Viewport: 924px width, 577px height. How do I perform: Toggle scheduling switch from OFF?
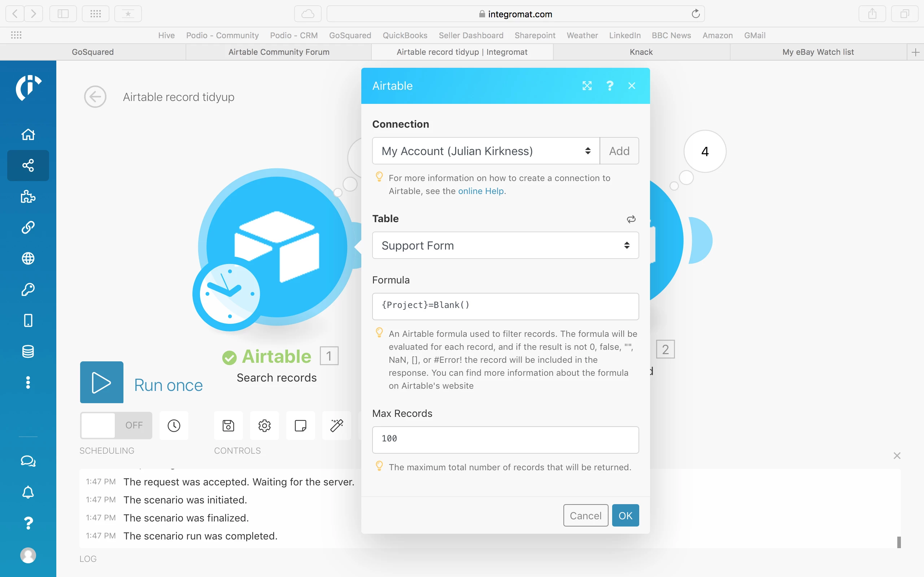[x=116, y=425]
